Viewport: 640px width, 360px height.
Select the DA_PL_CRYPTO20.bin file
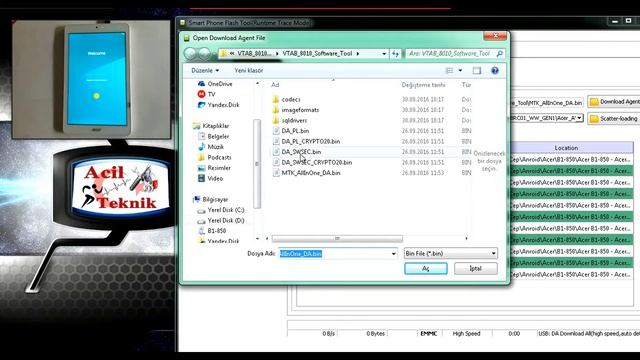[x=310, y=141]
